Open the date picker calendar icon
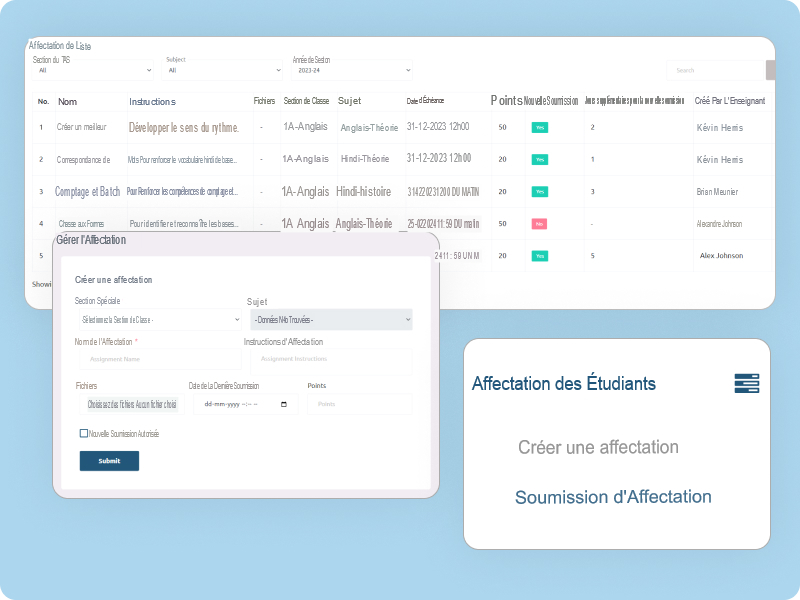 [x=284, y=404]
